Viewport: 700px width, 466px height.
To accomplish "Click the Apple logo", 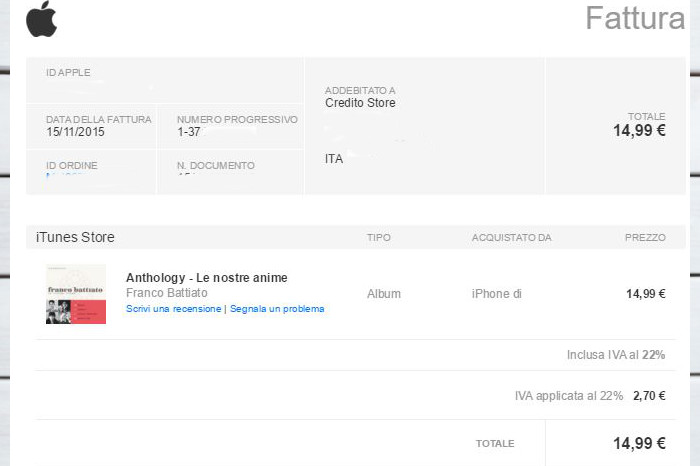I will click(41, 19).
